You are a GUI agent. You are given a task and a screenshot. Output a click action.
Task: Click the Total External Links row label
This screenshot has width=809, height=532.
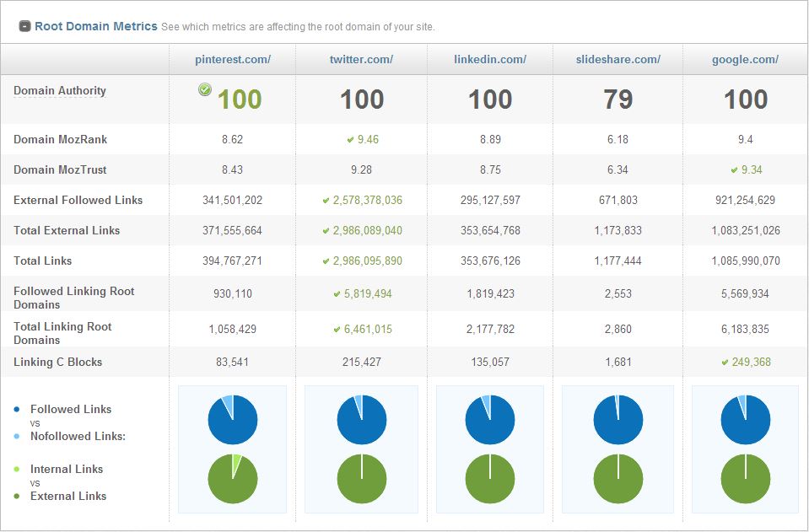[67, 230]
